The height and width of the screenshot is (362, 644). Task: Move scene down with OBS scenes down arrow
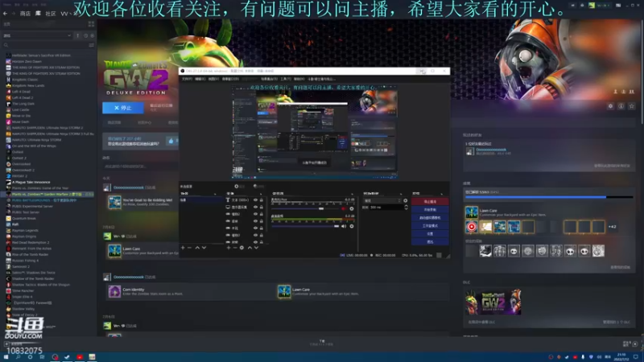[x=204, y=248]
